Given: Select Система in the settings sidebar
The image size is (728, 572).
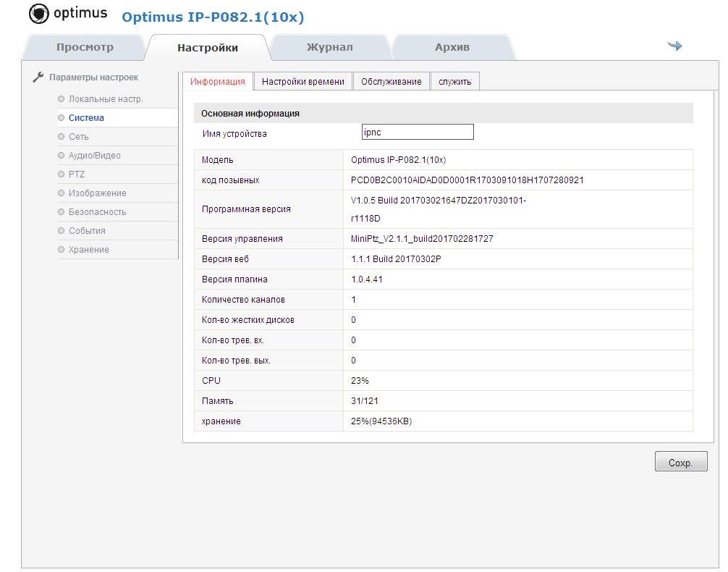Looking at the screenshot, I should (86, 118).
